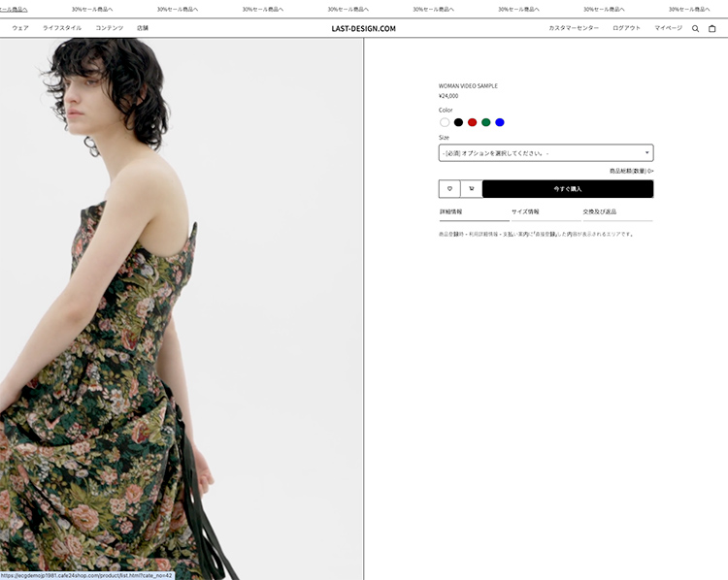Open the ライフスタイル menu
The image size is (728, 580).
pyautogui.click(x=62, y=28)
